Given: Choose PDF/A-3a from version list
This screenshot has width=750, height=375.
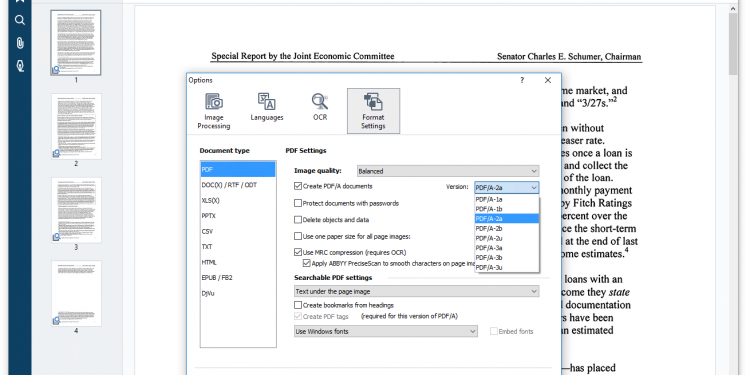Looking at the screenshot, I should click(507, 248).
